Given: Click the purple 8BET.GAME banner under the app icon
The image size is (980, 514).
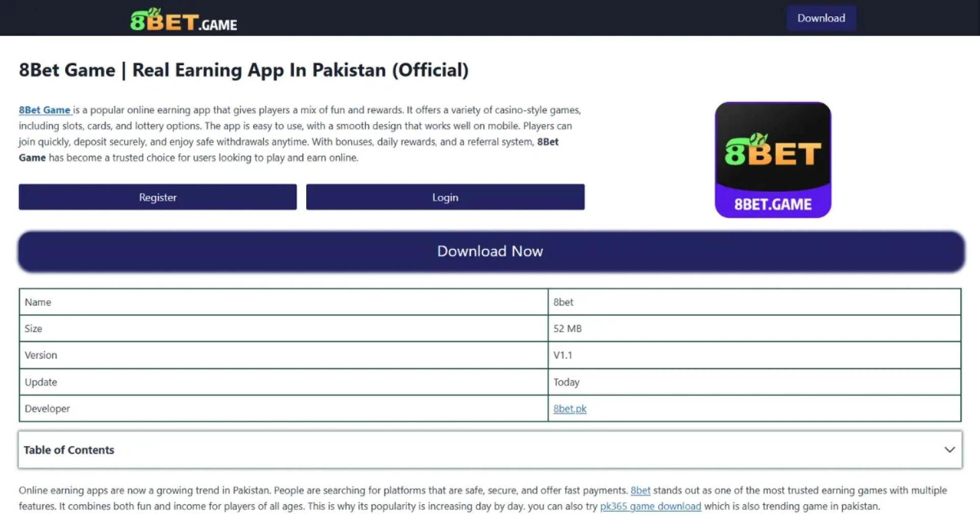Looking at the screenshot, I should click(x=772, y=203).
